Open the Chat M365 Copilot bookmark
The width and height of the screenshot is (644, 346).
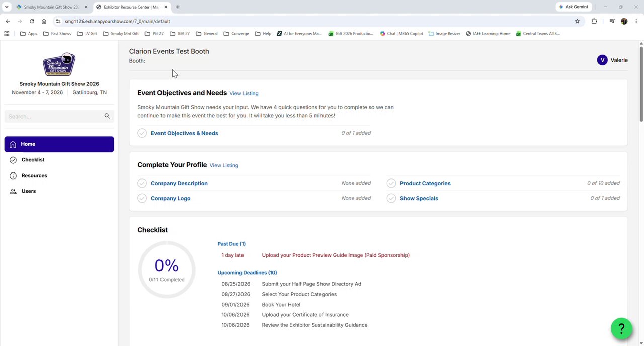[x=401, y=34]
